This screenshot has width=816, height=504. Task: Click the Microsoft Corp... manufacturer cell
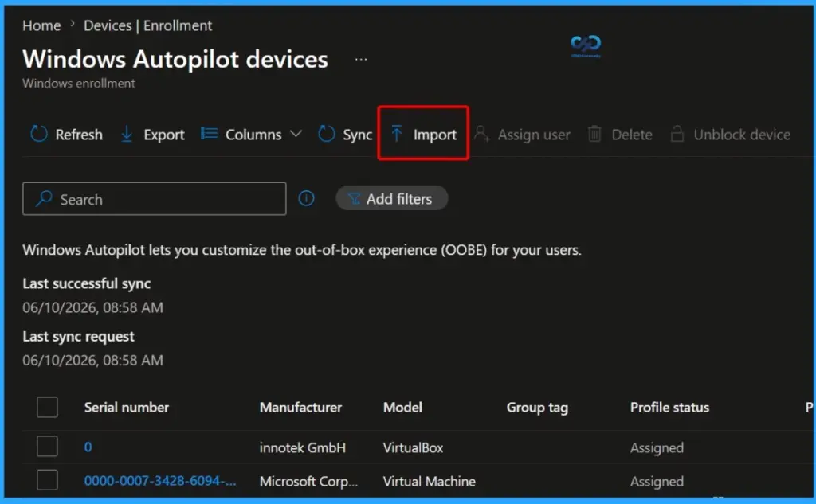[308, 481]
